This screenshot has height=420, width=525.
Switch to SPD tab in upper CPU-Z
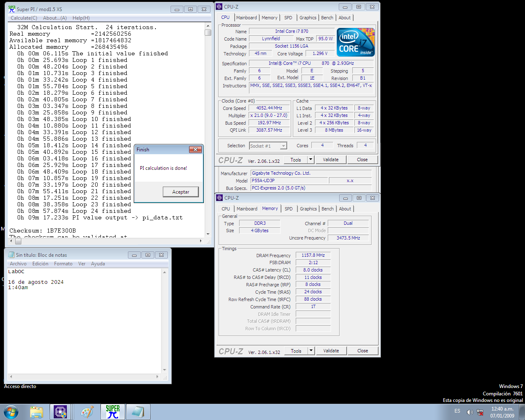point(288,18)
